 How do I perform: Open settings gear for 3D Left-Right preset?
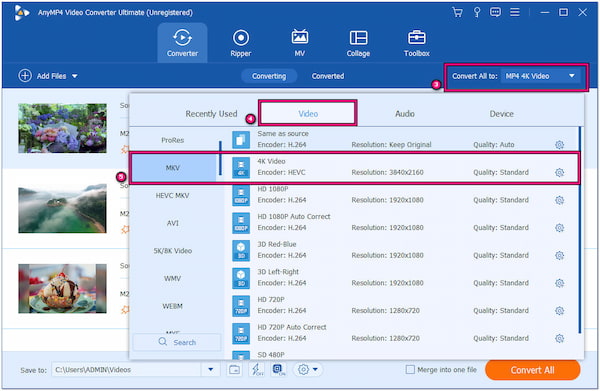pyautogui.click(x=559, y=283)
